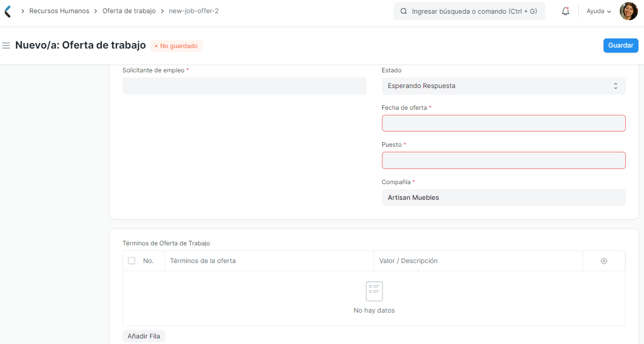This screenshot has height=344, width=644.
Task: Open the Ayuda dropdown menu
Action: coord(598,11)
